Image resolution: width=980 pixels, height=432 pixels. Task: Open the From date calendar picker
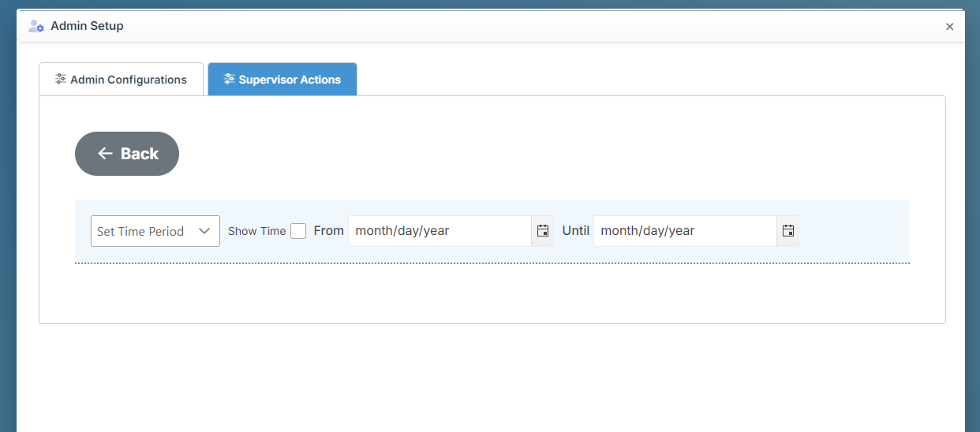[x=543, y=231]
